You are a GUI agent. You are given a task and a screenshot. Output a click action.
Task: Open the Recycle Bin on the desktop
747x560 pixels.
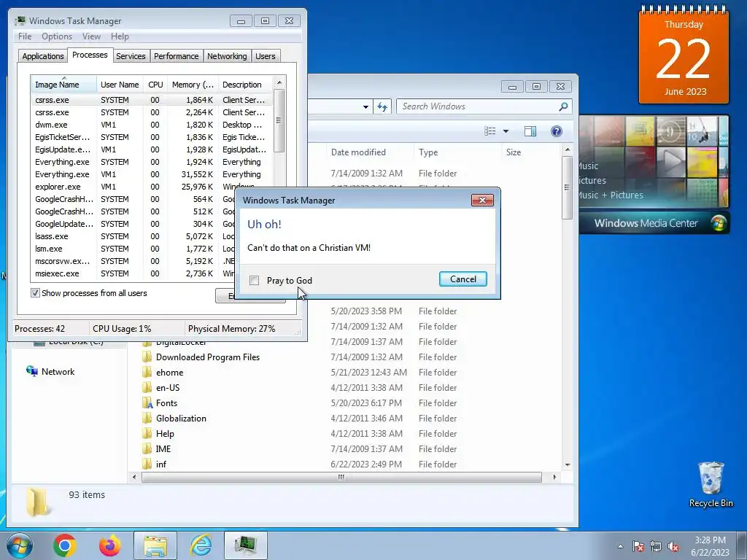(711, 484)
